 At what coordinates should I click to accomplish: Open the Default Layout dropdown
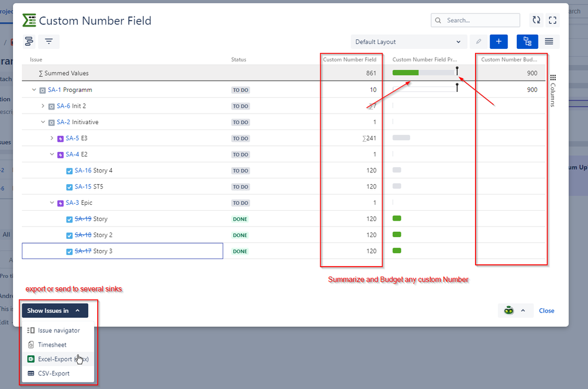(408, 42)
